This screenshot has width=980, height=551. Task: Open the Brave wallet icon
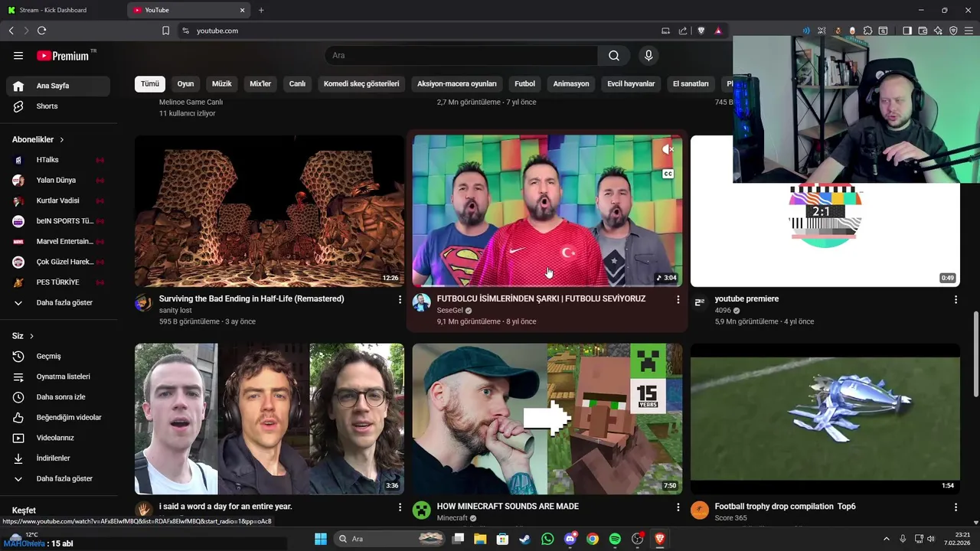(923, 31)
